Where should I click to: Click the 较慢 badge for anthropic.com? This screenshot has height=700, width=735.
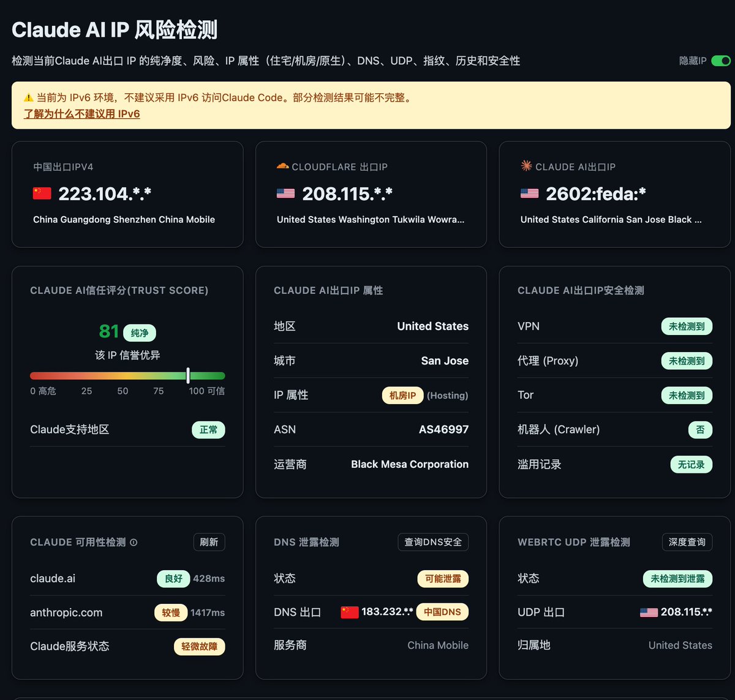click(x=170, y=612)
